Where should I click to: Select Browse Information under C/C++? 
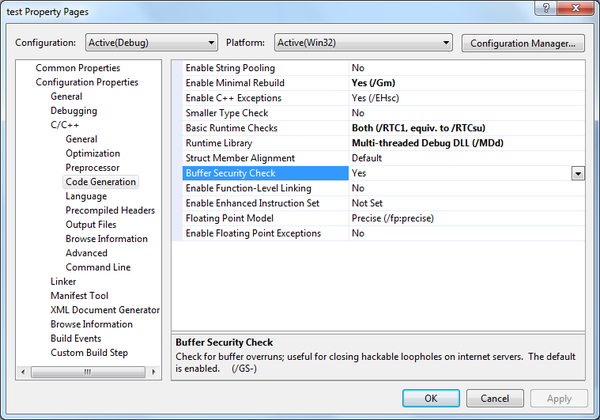(x=106, y=239)
